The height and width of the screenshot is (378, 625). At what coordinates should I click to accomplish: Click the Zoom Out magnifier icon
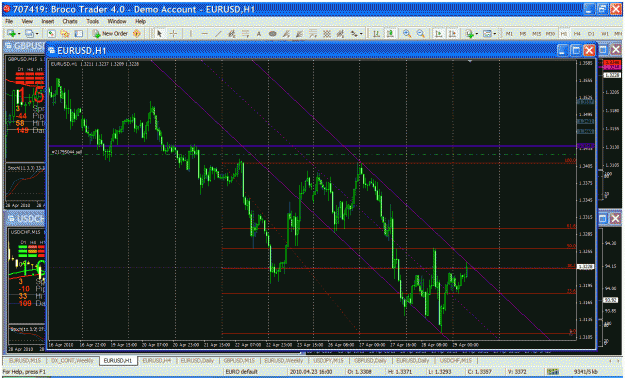pos(421,34)
